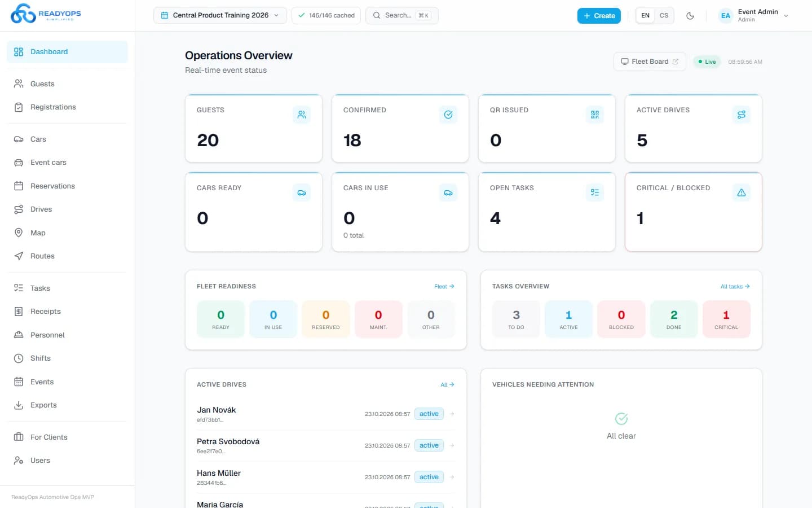812x508 pixels.
Task: Click the ReadyOps logo
Action: pos(46,14)
